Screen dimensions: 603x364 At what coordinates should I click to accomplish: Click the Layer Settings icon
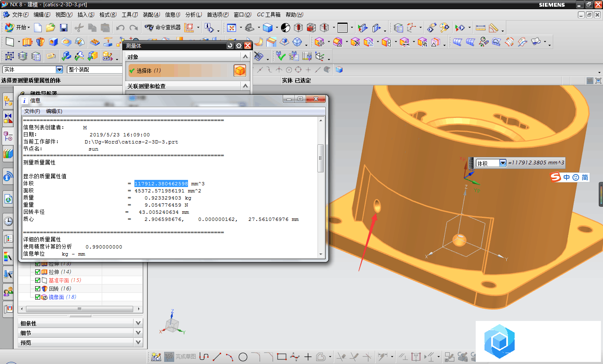[399, 28]
